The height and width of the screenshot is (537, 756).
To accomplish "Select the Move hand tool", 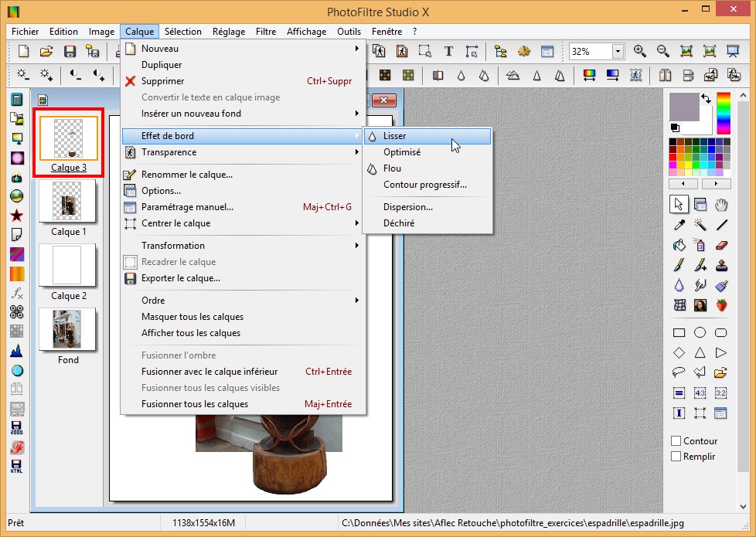I will [x=721, y=205].
